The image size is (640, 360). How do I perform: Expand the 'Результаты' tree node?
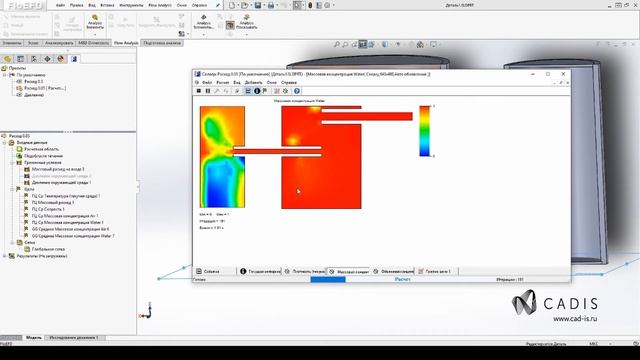pos(5,256)
